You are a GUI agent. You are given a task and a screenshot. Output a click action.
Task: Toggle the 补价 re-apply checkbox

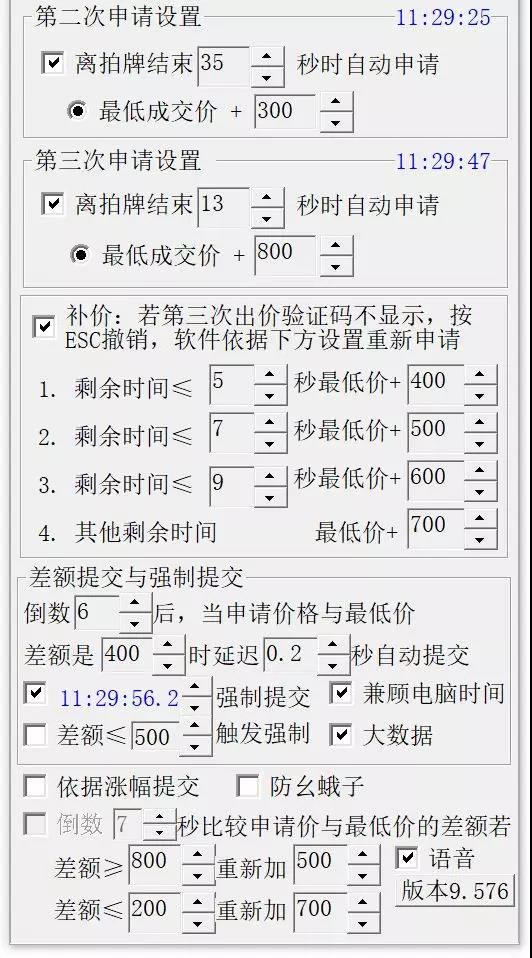(43, 327)
